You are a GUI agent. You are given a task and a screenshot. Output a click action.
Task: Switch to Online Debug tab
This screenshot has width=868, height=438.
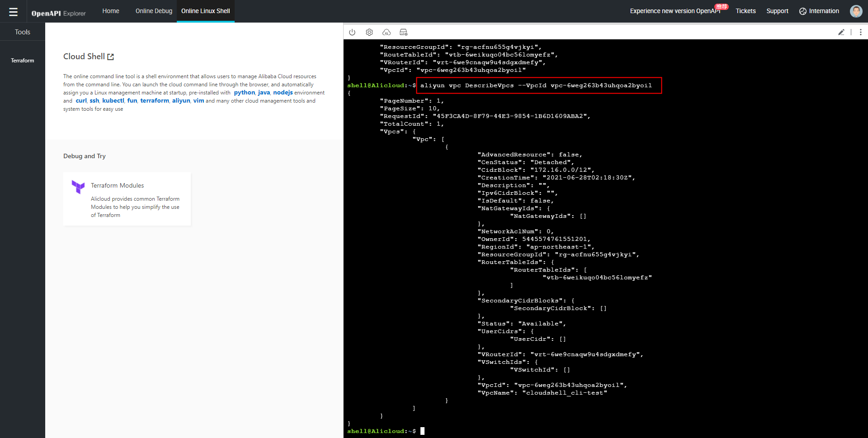pyautogui.click(x=154, y=11)
